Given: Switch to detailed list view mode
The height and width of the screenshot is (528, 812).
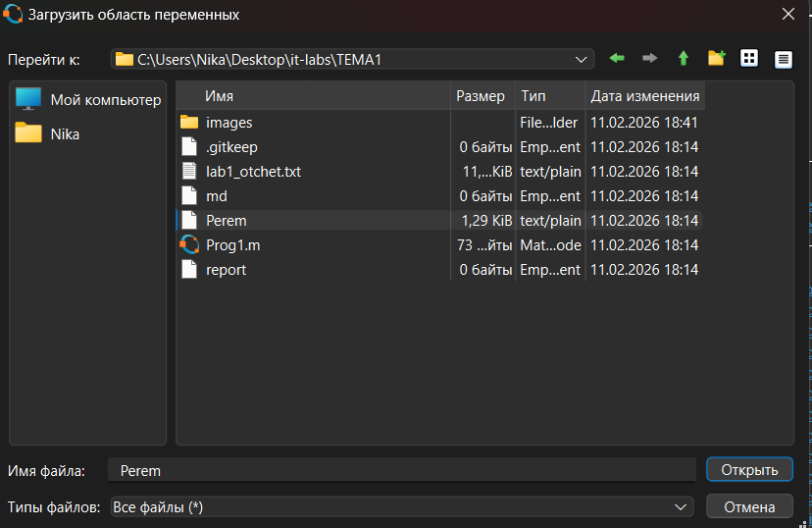Looking at the screenshot, I should pyautogui.click(x=783, y=59).
